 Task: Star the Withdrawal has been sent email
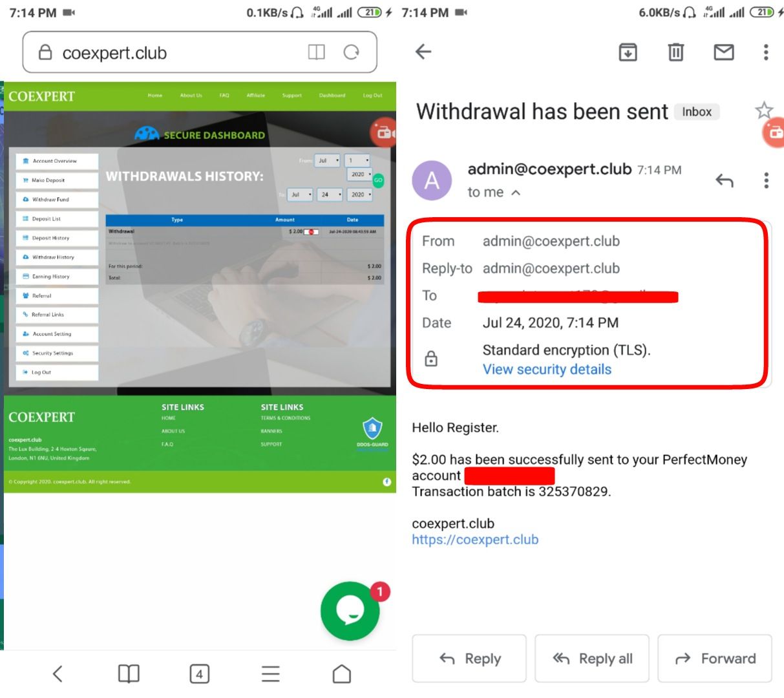[763, 111]
